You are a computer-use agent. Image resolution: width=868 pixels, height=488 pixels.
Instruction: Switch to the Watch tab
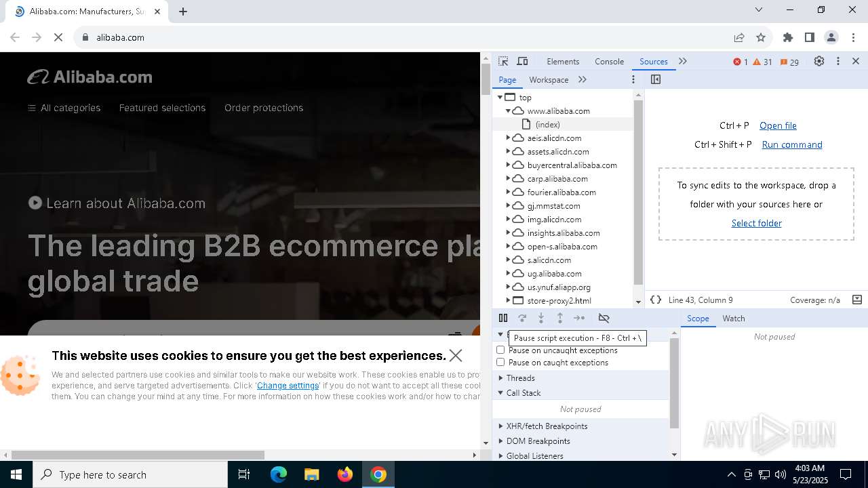(733, 318)
